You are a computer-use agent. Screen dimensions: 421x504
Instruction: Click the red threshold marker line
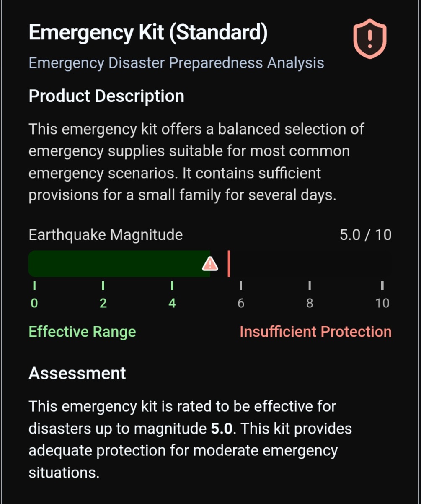click(229, 264)
